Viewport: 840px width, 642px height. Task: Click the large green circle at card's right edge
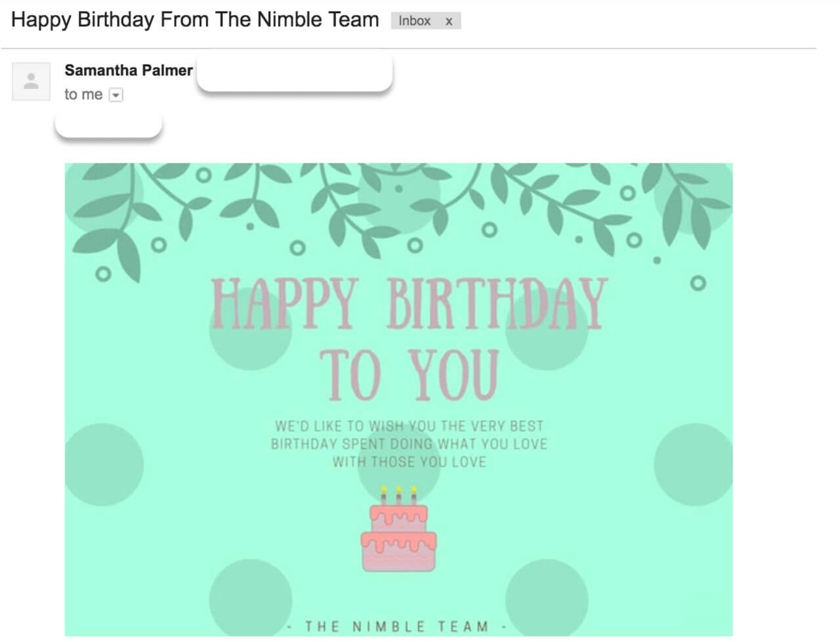tap(694, 464)
